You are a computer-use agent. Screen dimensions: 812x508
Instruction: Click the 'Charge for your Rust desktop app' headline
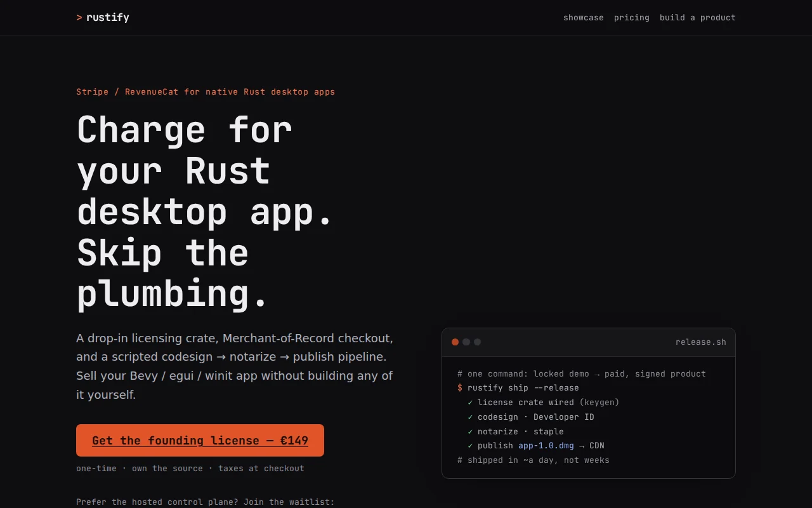205,211
